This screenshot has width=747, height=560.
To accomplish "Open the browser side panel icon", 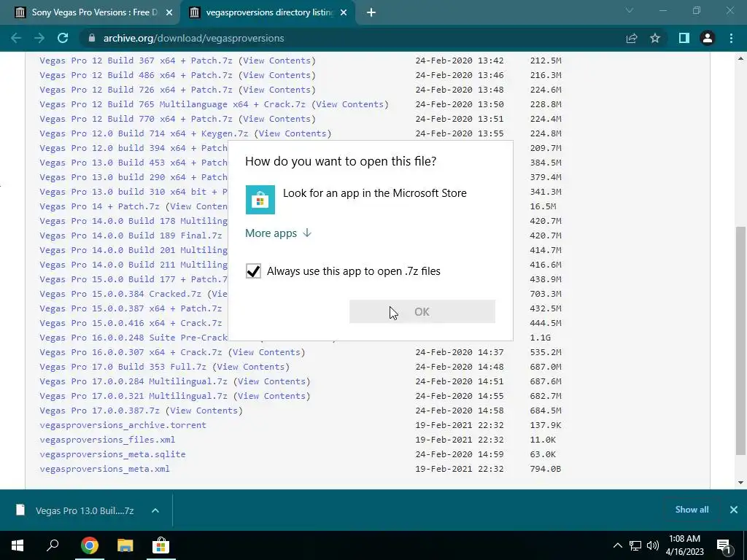I will pos(684,38).
